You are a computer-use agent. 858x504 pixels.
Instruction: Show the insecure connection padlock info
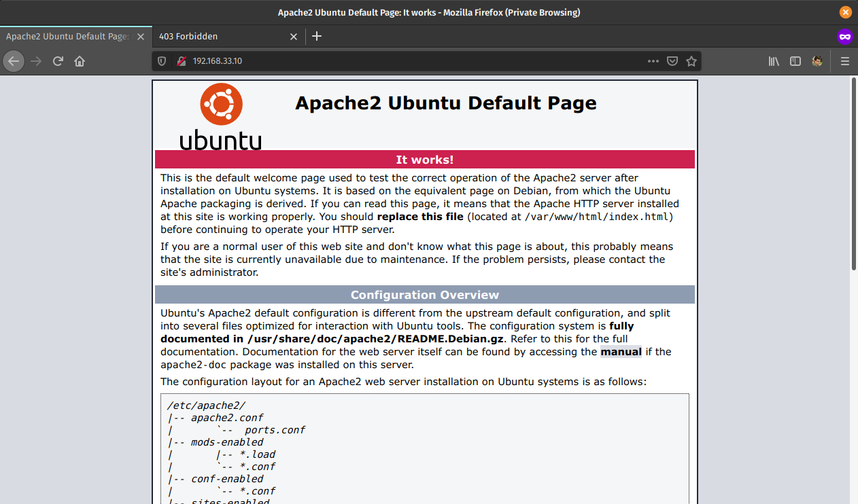[181, 61]
